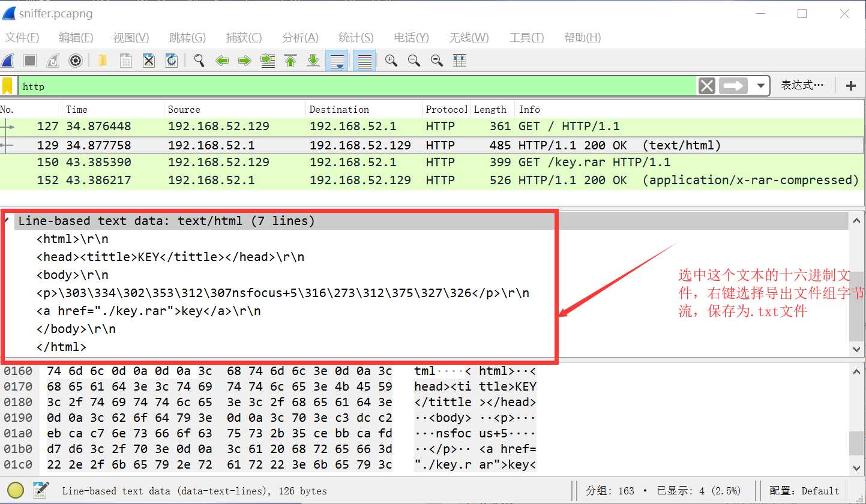Image resolution: width=866 pixels, height=504 pixels.
Task: Open the 文件(F) menu
Action: pyautogui.click(x=22, y=38)
